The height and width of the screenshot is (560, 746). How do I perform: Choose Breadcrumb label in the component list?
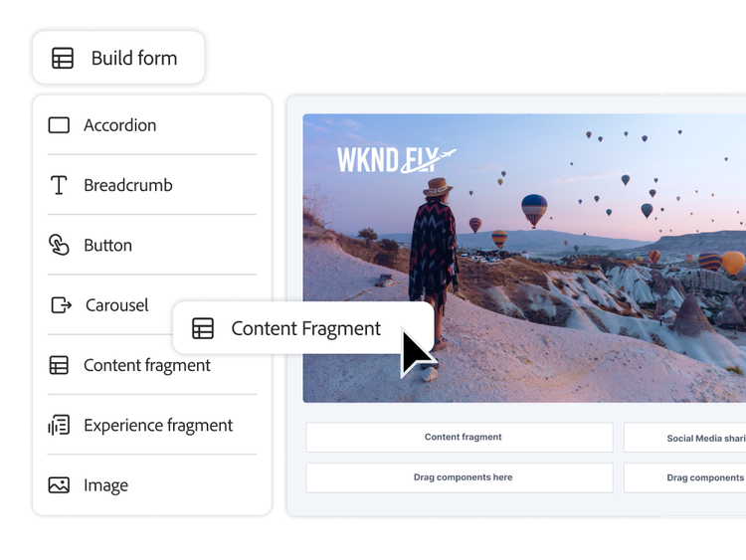click(127, 185)
